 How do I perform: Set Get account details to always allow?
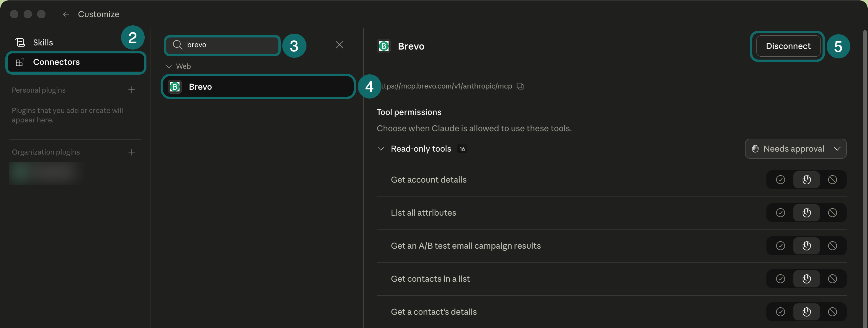pyautogui.click(x=780, y=180)
